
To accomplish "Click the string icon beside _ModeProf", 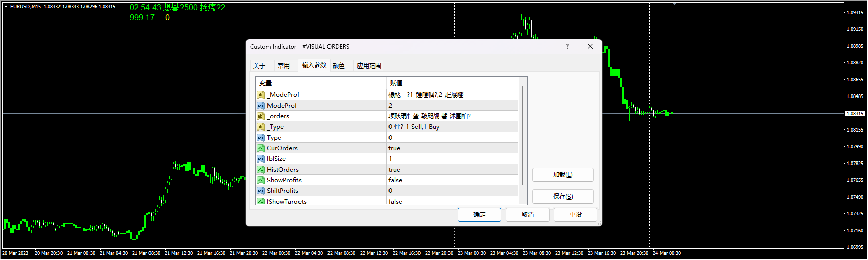I will [260, 95].
